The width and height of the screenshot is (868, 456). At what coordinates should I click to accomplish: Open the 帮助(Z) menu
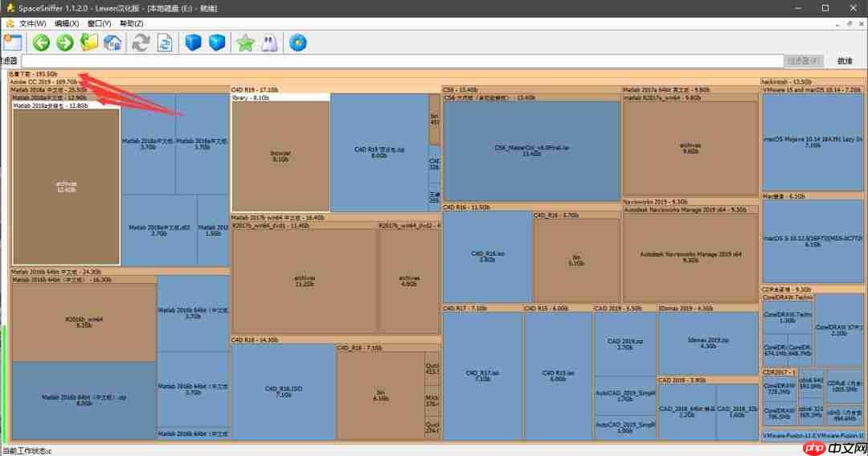(132, 23)
